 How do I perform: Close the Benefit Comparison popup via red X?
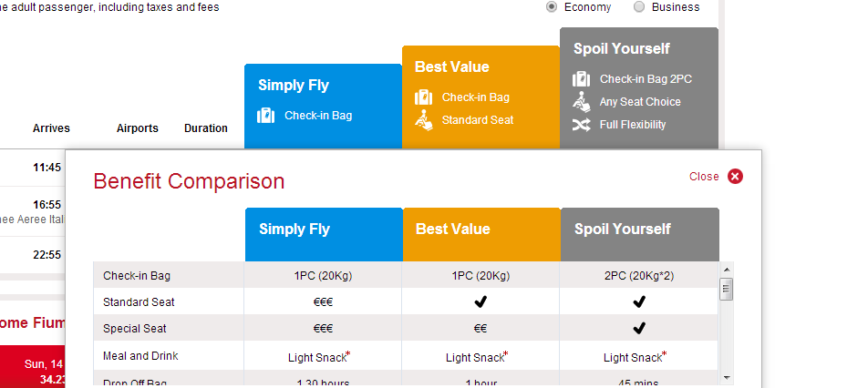(x=736, y=177)
